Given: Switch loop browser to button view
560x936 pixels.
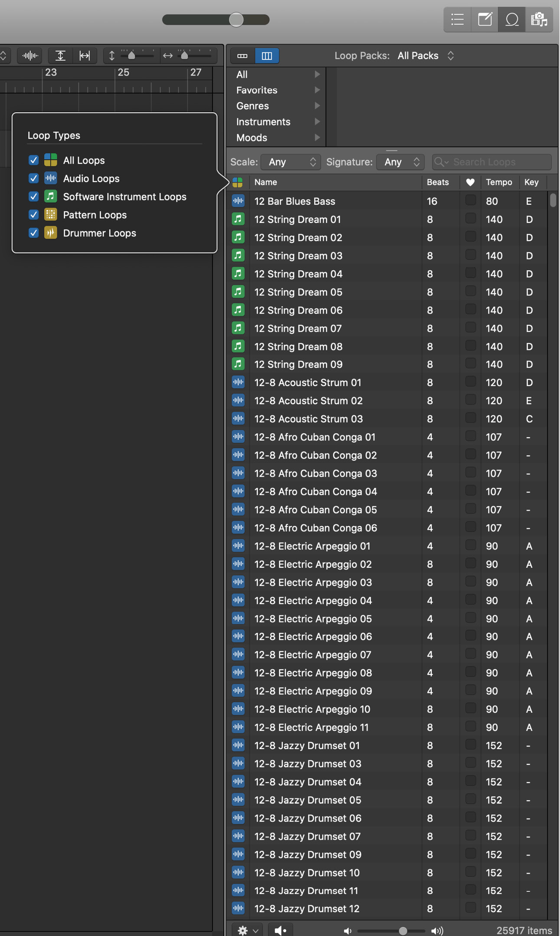Looking at the screenshot, I should coord(242,56).
